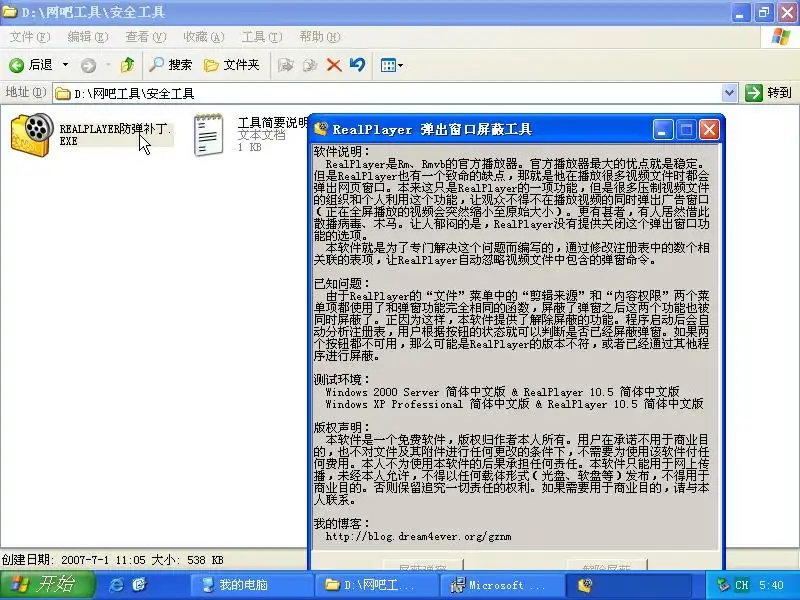Click the 工具简要说明 file label

click(x=272, y=122)
